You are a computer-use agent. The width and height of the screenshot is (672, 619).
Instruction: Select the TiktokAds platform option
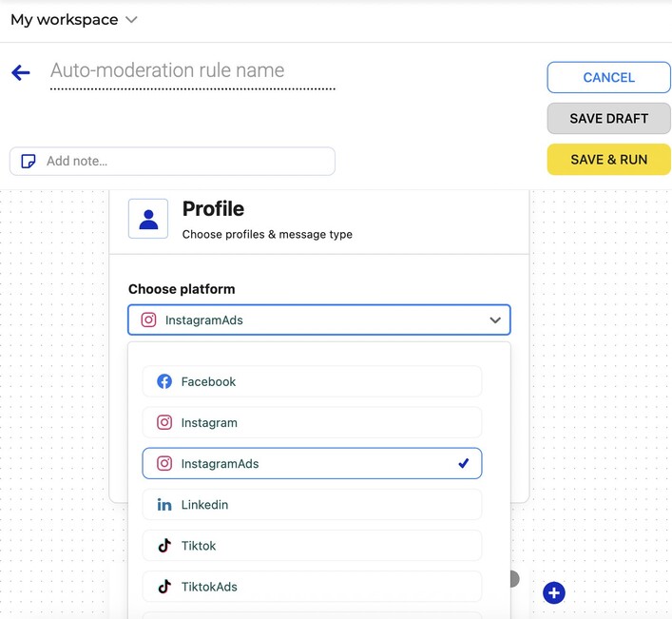point(312,587)
